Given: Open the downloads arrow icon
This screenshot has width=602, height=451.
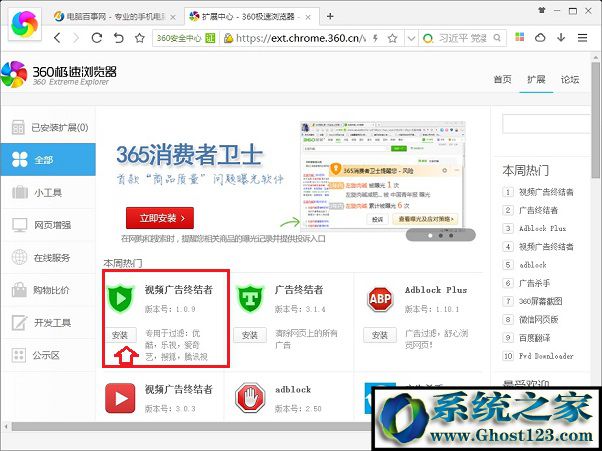Looking at the screenshot, I should [561, 37].
